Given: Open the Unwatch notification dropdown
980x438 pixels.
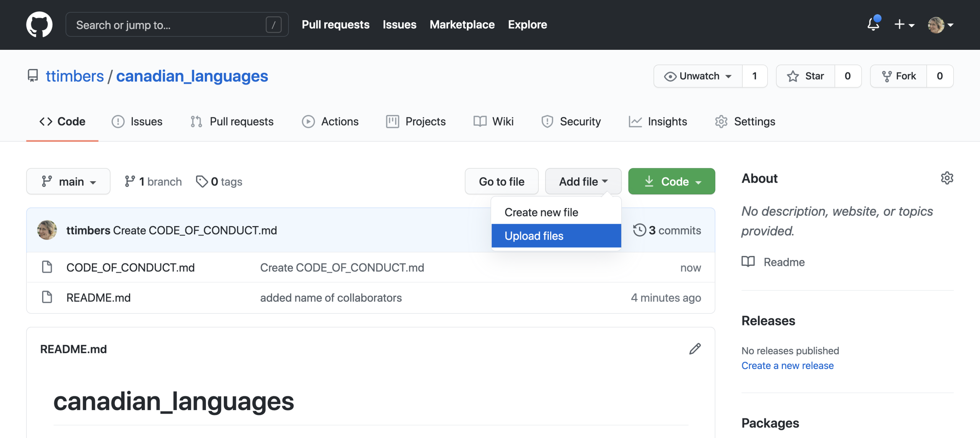Looking at the screenshot, I should 698,76.
